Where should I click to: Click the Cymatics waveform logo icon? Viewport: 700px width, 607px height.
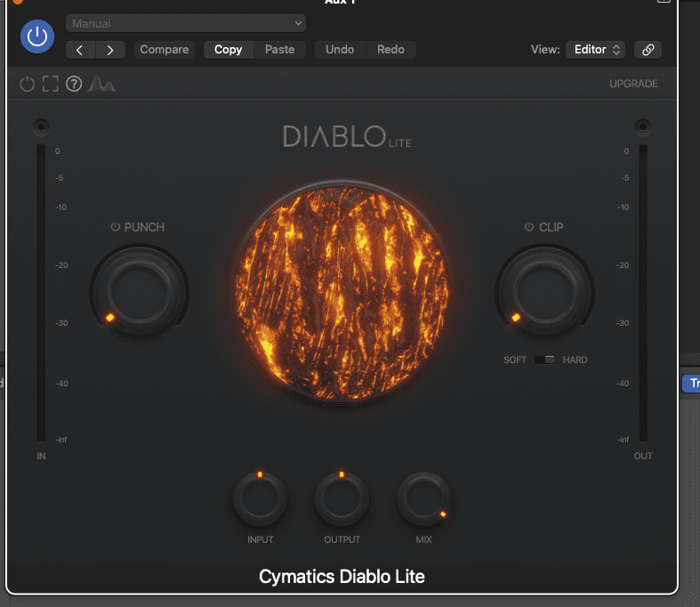101,84
